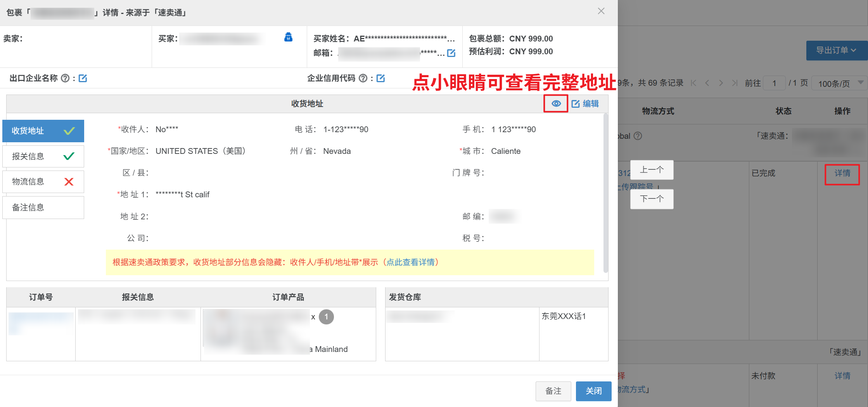
Task: Click the edit icon next to 企业信用代码
Action: tap(380, 78)
